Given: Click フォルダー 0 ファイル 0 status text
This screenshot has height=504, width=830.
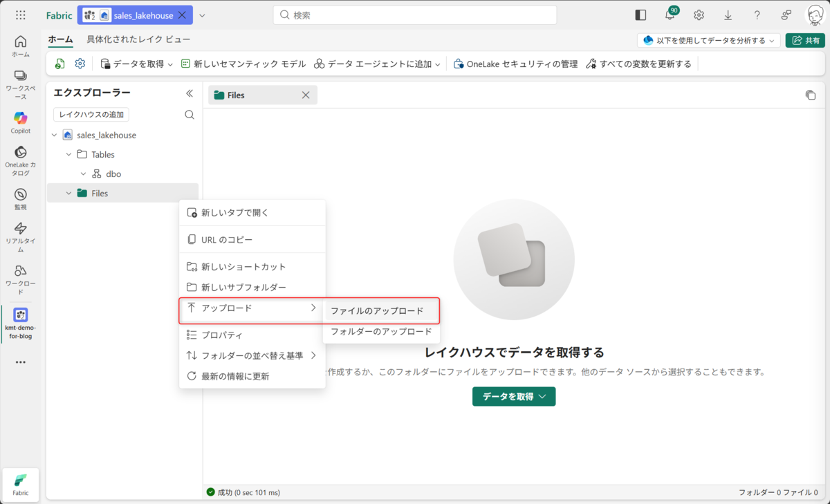Looking at the screenshot, I should tap(780, 492).
